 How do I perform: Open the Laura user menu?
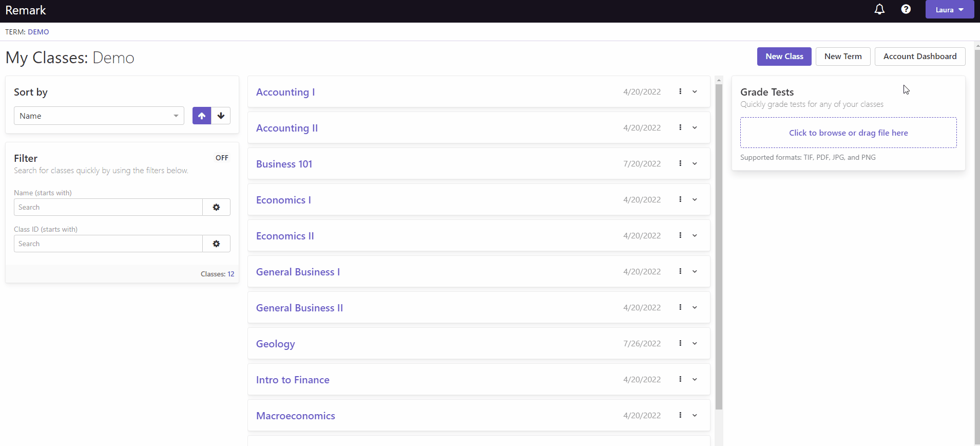click(950, 9)
